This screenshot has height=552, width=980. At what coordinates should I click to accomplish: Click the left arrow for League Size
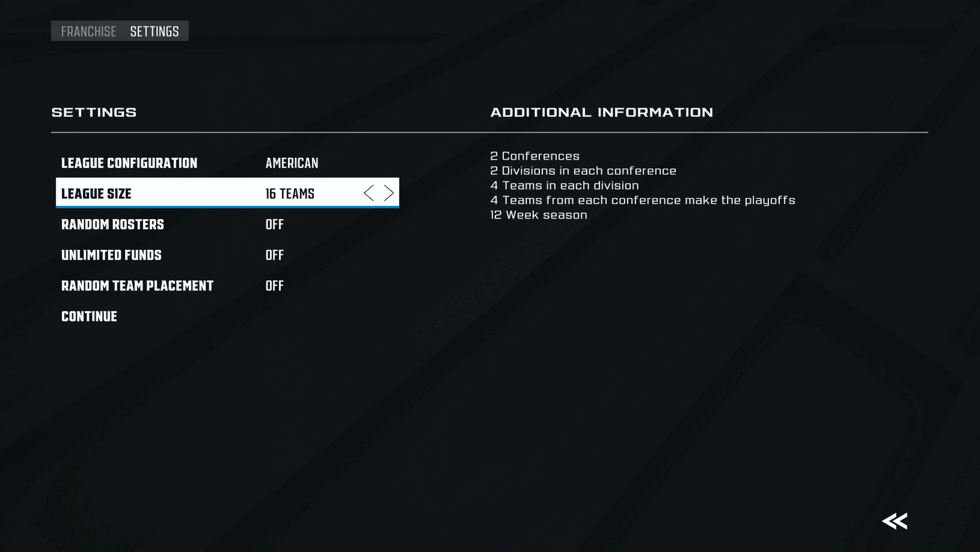point(369,193)
